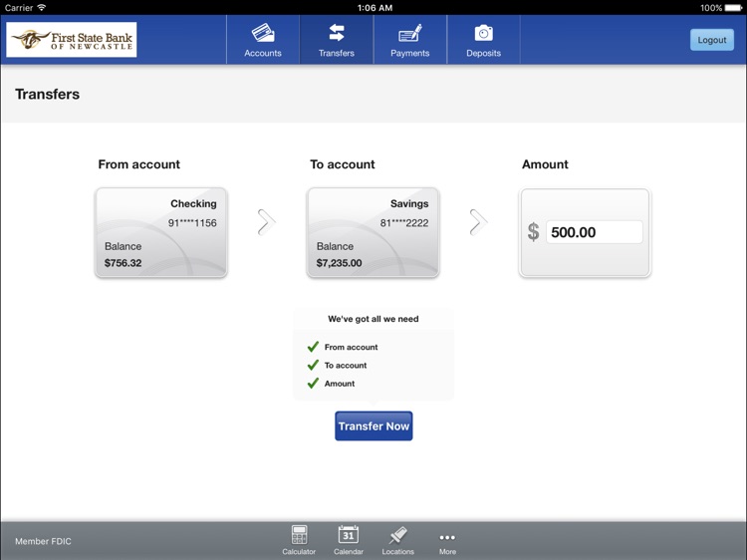Click the From account checkmark

(x=313, y=347)
